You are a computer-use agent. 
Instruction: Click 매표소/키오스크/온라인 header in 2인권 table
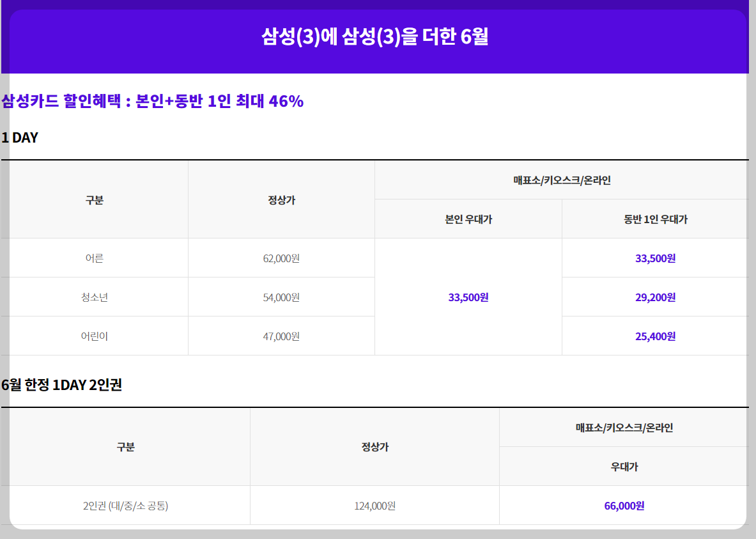(624, 428)
